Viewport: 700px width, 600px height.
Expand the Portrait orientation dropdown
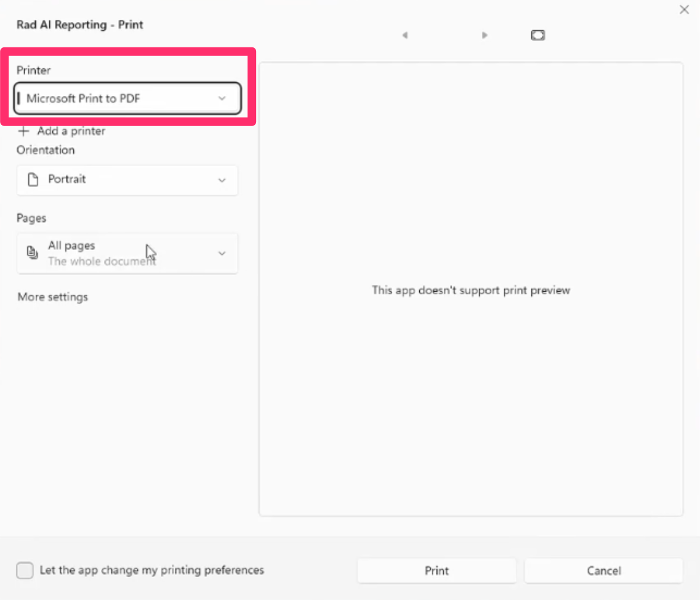(x=127, y=180)
